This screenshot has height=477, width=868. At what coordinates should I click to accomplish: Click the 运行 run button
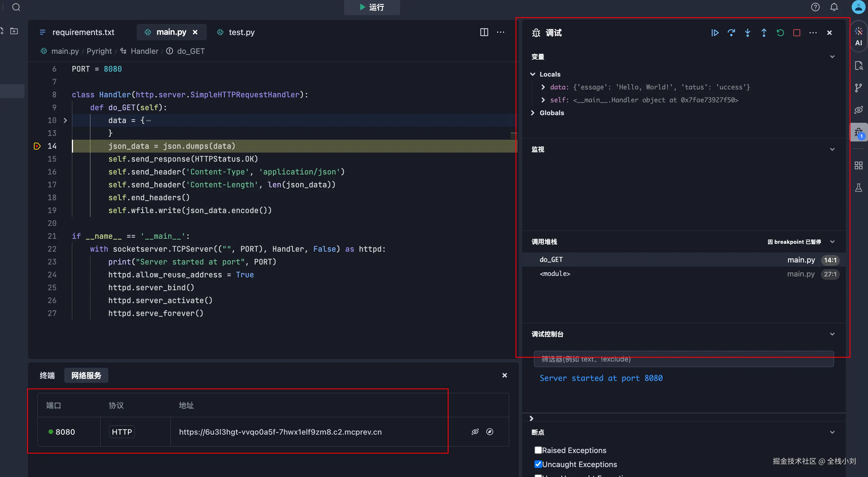372,7
